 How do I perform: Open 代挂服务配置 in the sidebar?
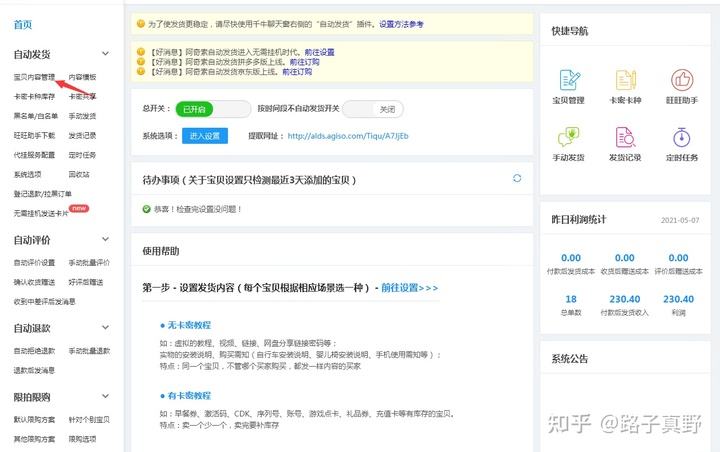click(34, 155)
